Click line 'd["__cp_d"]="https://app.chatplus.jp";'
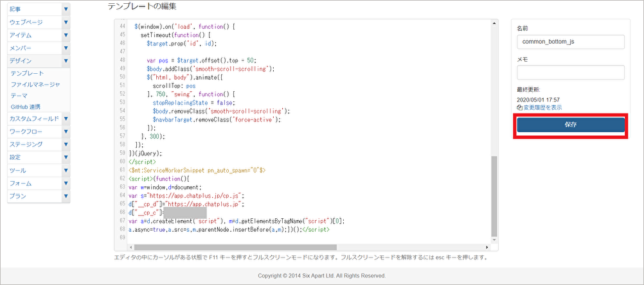The width and height of the screenshot is (644, 285). coord(186,204)
